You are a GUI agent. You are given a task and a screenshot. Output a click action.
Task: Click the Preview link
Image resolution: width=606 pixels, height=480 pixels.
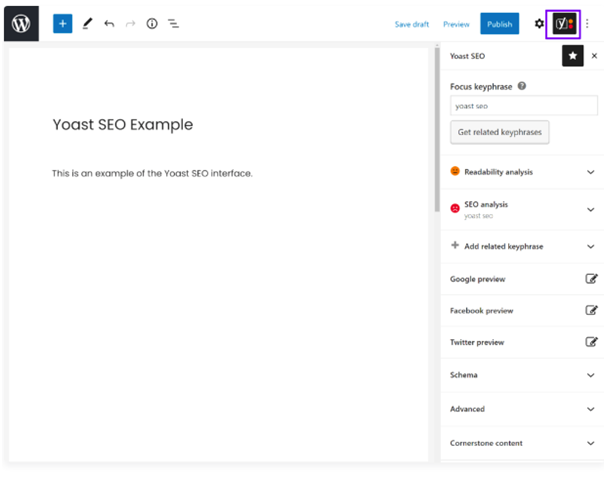pyautogui.click(x=456, y=24)
